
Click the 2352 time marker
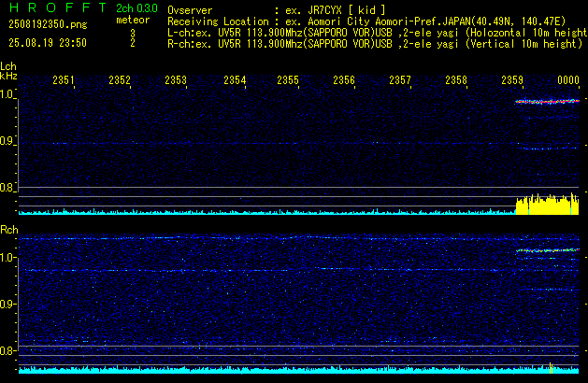pos(120,80)
